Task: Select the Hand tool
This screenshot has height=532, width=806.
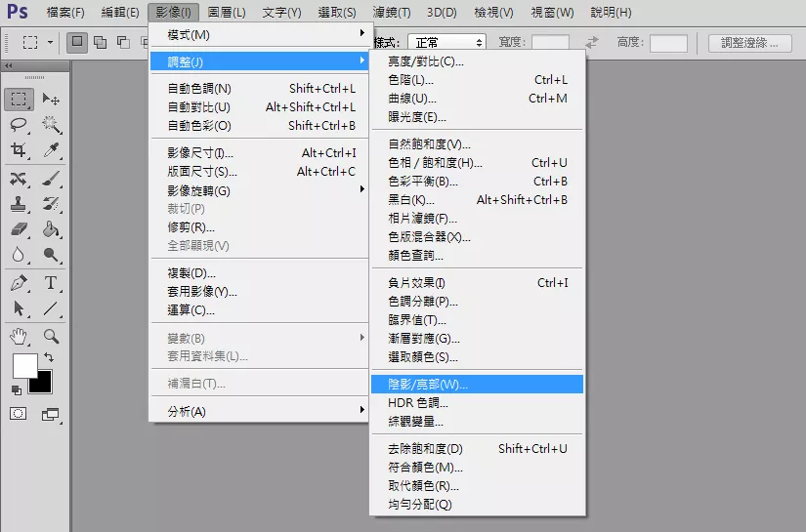Action: click(19, 337)
